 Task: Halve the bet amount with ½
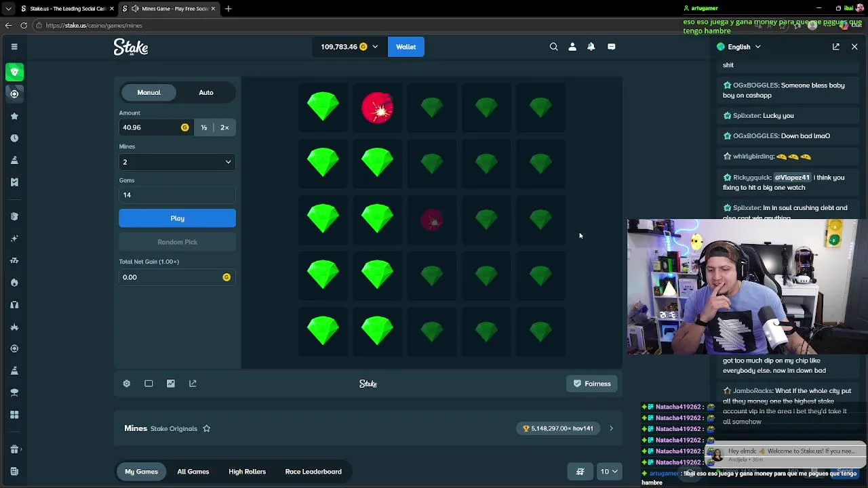tap(204, 127)
